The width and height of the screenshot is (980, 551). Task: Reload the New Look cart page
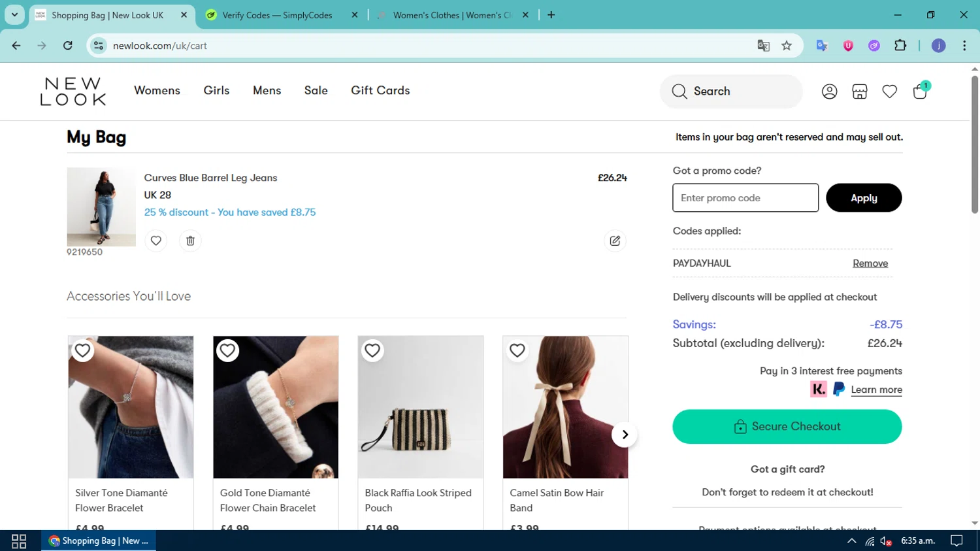pyautogui.click(x=68, y=45)
